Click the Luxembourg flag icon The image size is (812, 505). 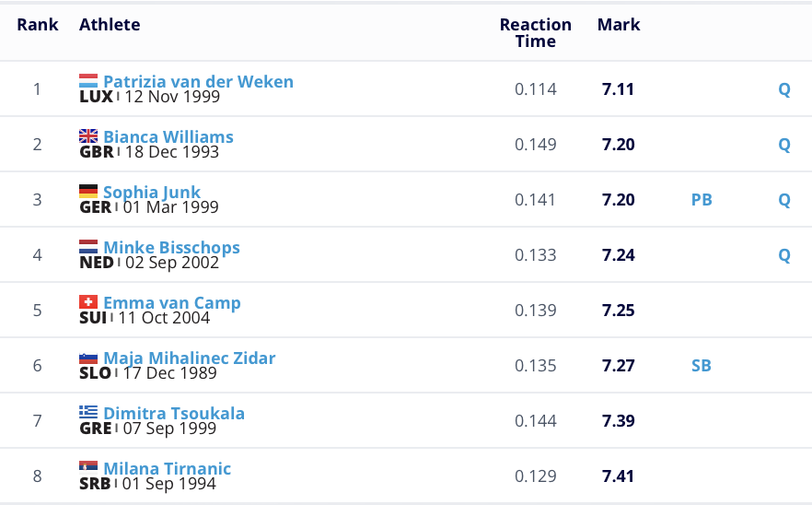pyautogui.click(x=88, y=81)
